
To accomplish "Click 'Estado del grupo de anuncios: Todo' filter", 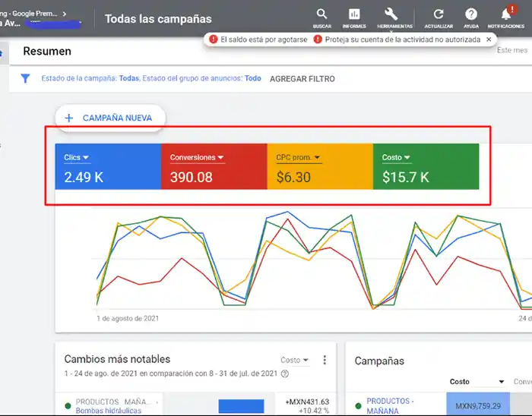I will coord(202,78).
